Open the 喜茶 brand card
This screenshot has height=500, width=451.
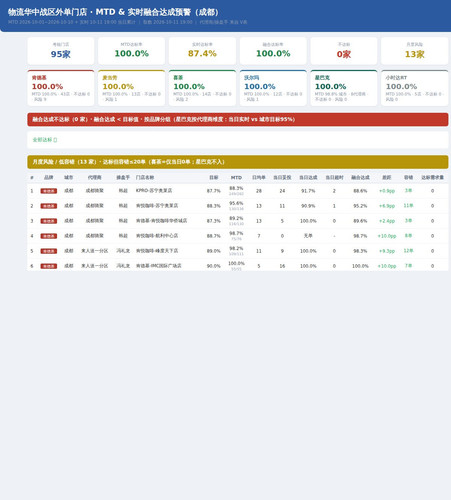[x=202, y=88]
